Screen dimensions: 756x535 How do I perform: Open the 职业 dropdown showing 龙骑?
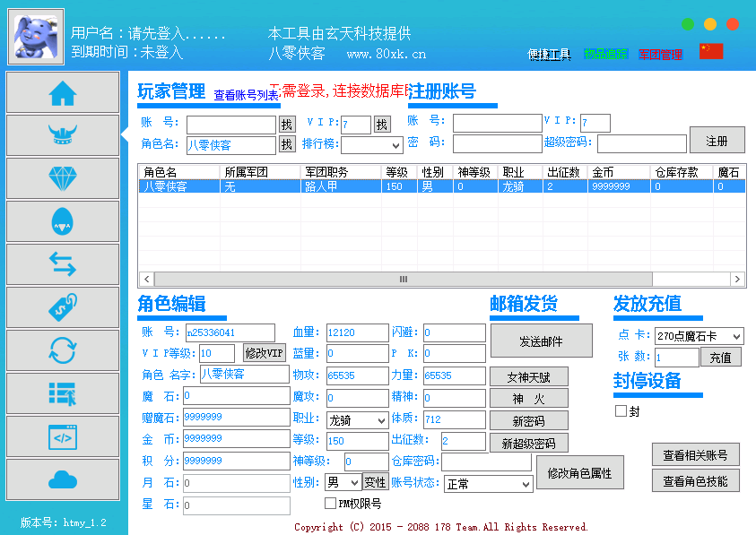tap(382, 419)
